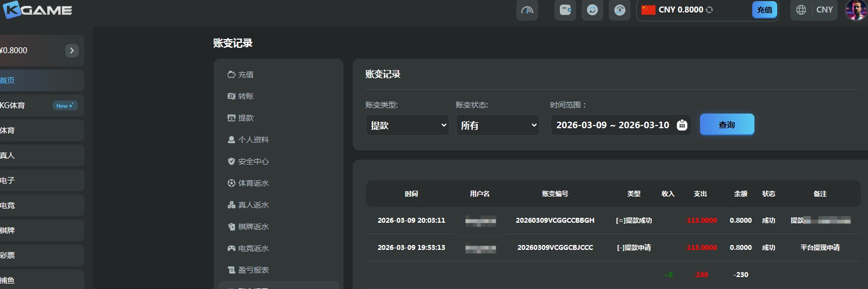Select transaction number 20260309VCGGCBJCCC
The height and width of the screenshot is (289, 868).
point(555,248)
